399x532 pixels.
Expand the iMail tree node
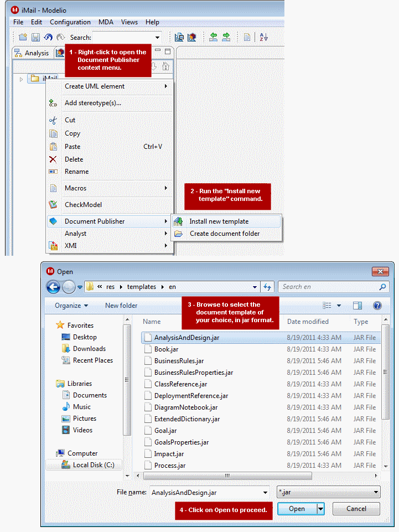21,79
